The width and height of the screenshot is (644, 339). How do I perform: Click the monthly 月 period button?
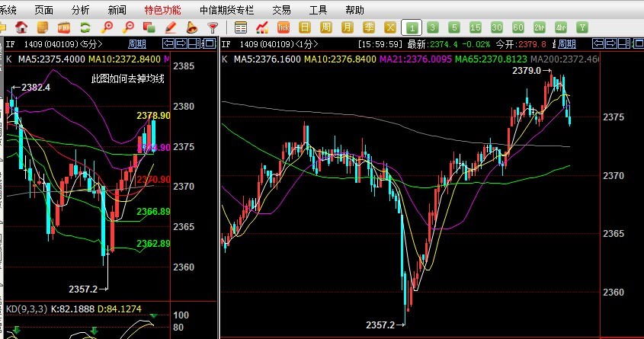tap(348, 27)
